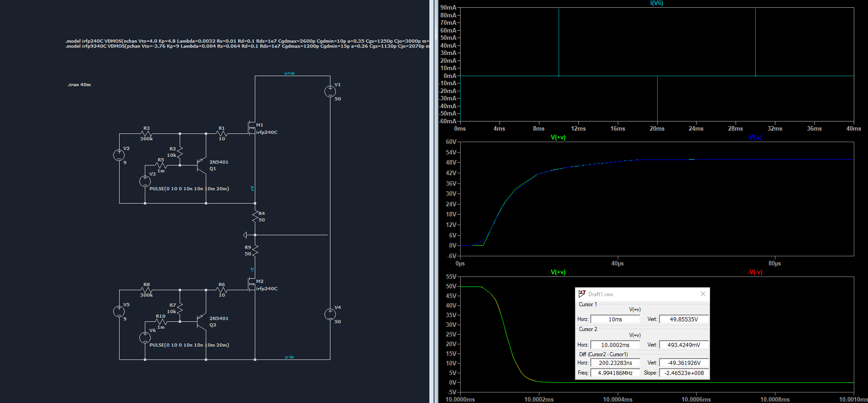Click green V(+v) label in middle plot
Image resolution: width=868 pixels, height=403 pixels.
coord(558,138)
